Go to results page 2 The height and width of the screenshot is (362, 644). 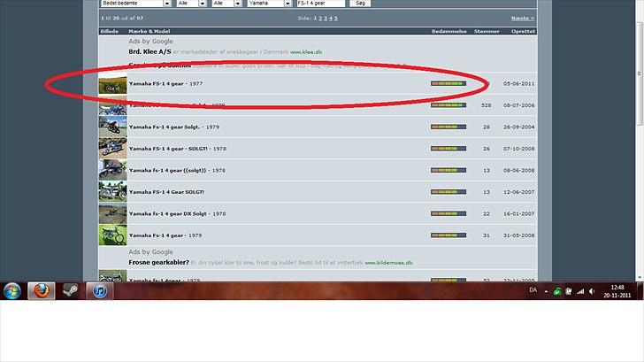(320, 18)
